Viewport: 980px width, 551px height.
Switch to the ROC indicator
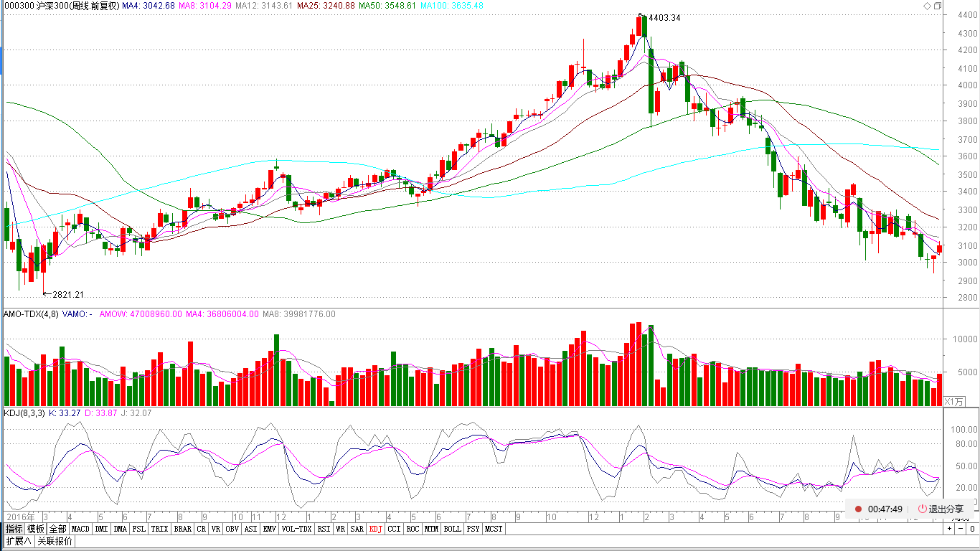(x=413, y=529)
